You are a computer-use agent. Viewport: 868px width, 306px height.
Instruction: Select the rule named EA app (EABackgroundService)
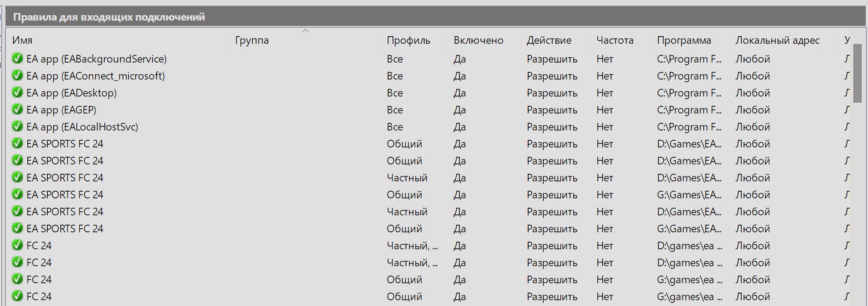(x=96, y=59)
